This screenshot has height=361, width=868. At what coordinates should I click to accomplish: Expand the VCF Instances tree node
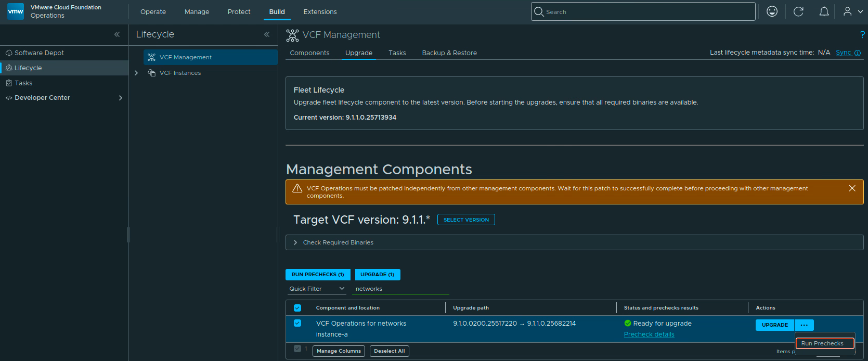pyautogui.click(x=136, y=73)
